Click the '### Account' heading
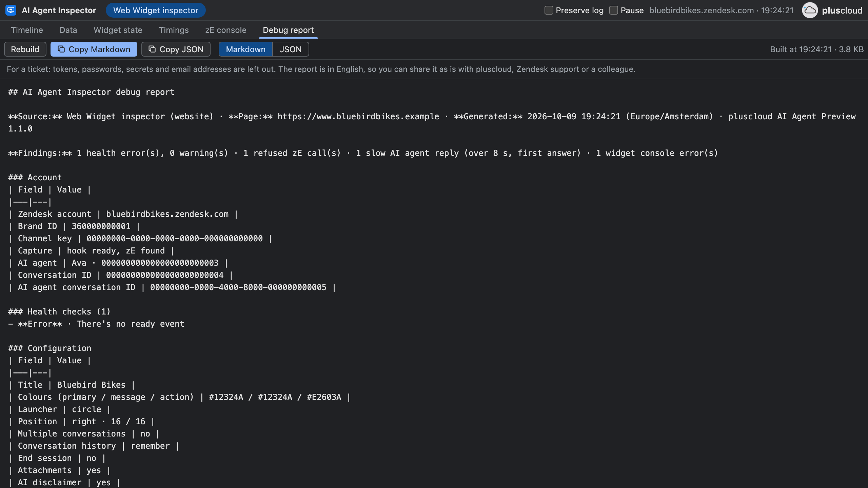Viewport: 868px width, 488px height. coord(35,178)
